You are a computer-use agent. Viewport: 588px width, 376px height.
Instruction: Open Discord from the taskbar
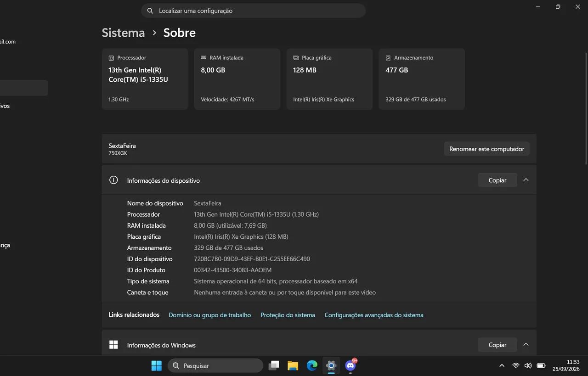click(351, 365)
